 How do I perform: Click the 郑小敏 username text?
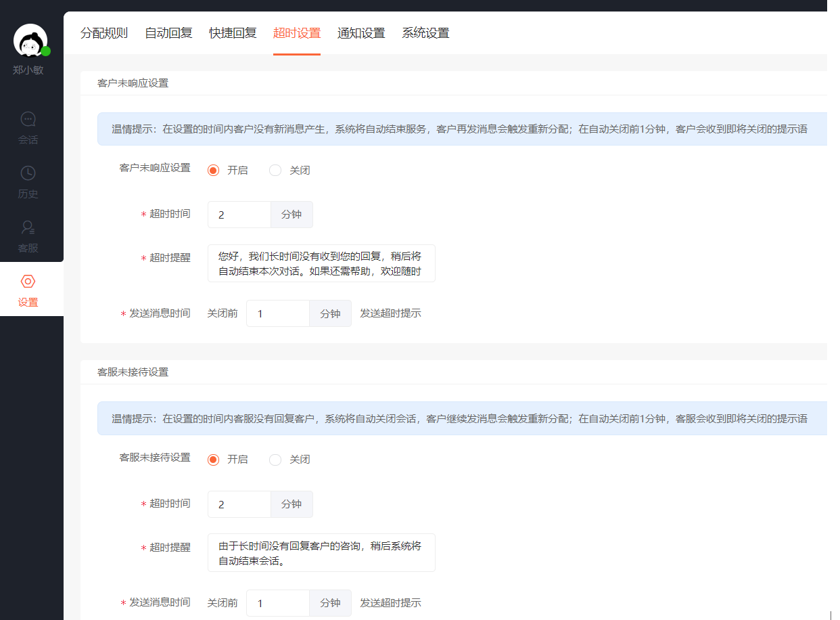[x=28, y=70]
